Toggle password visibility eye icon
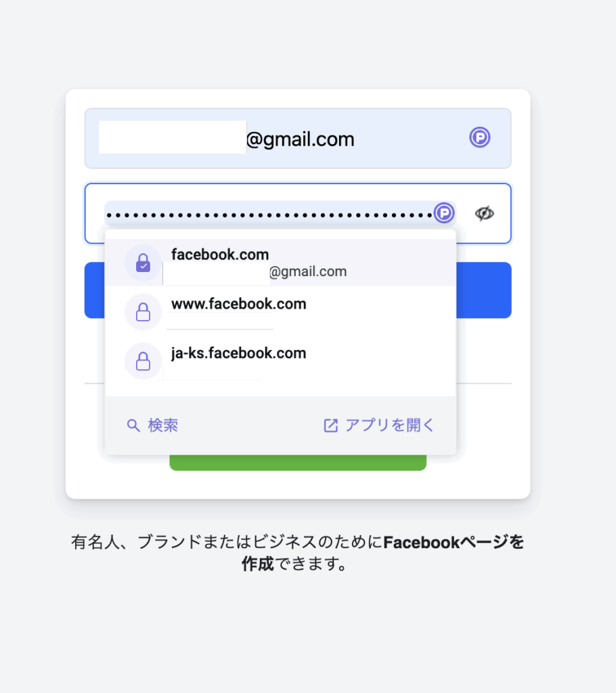 [x=484, y=213]
